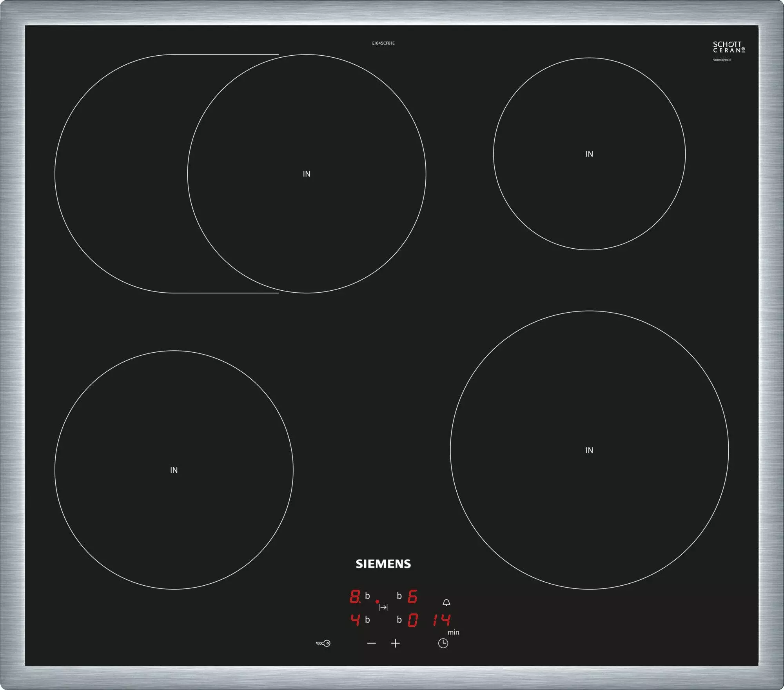Viewport: 784px width, 690px height.
Task: Select the zone showing power level 6
Action: pyautogui.click(x=412, y=597)
